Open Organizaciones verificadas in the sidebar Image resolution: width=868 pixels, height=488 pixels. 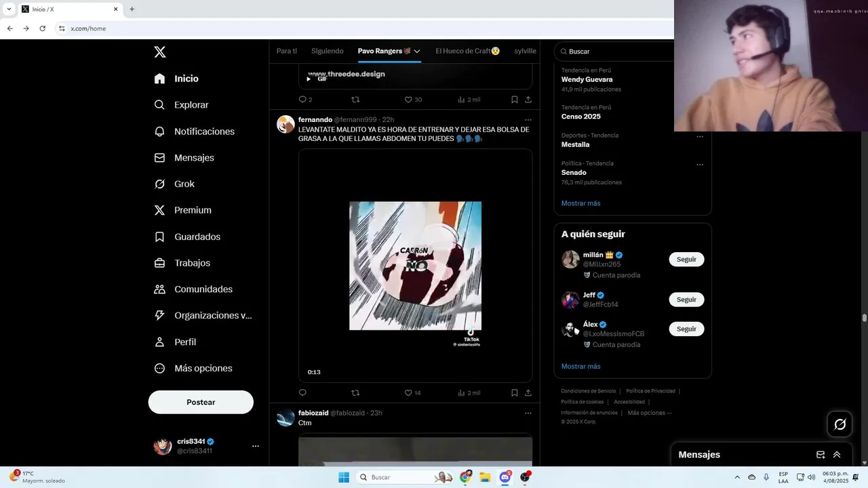pyautogui.click(x=203, y=315)
